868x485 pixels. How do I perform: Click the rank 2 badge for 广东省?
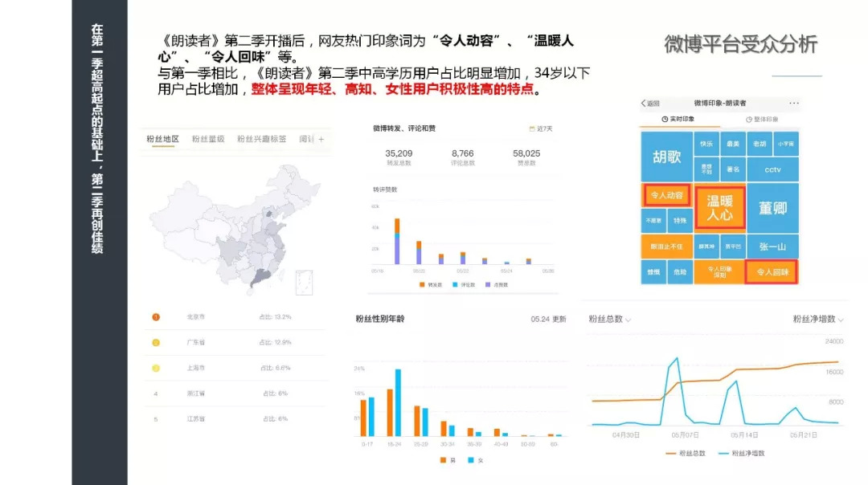156,342
